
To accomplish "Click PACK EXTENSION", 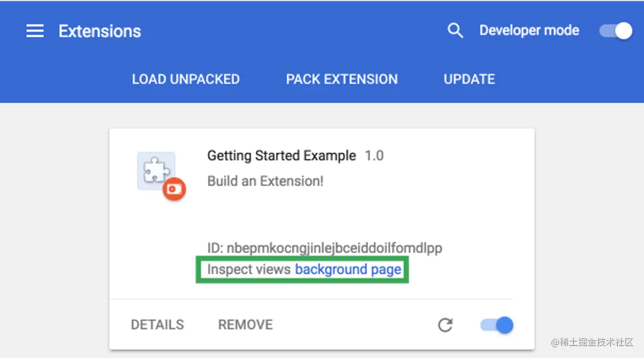I will [342, 79].
